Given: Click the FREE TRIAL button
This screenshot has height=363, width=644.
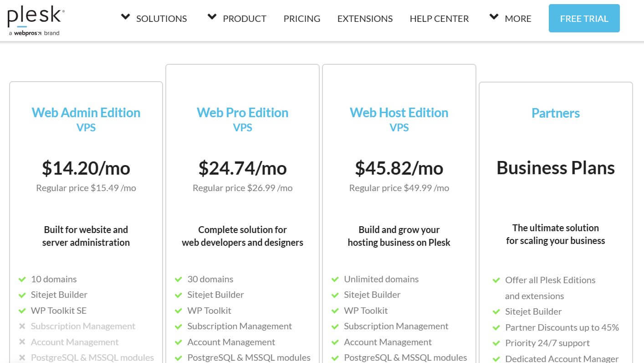Looking at the screenshot, I should (584, 18).
